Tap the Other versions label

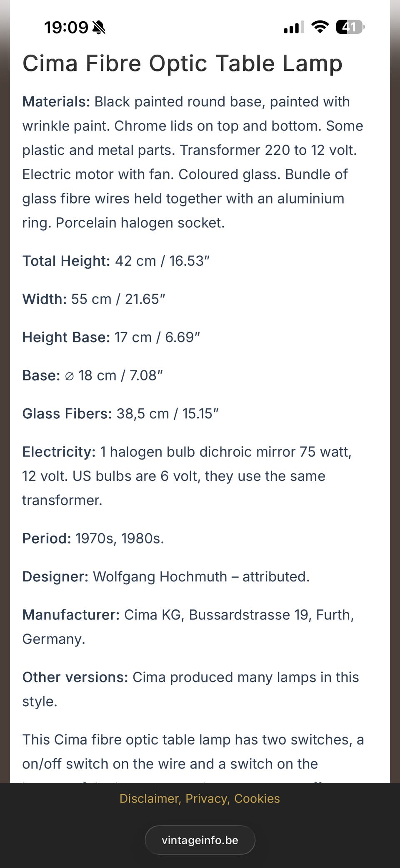pos(75,677)
